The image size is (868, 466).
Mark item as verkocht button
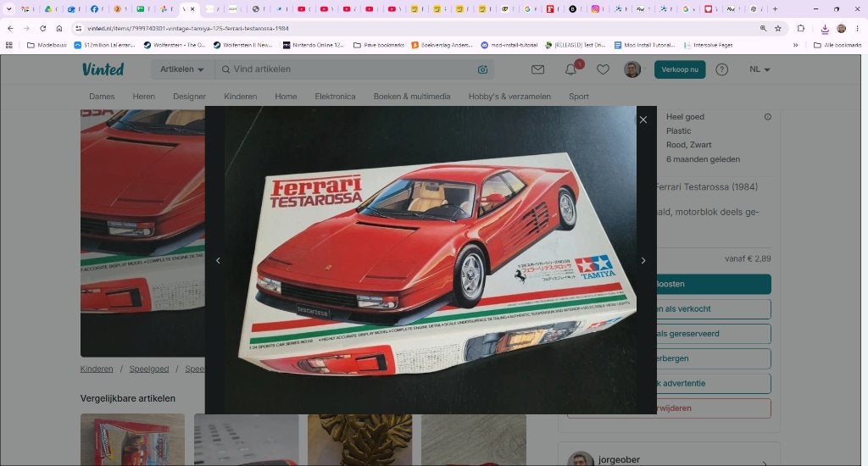714,308
